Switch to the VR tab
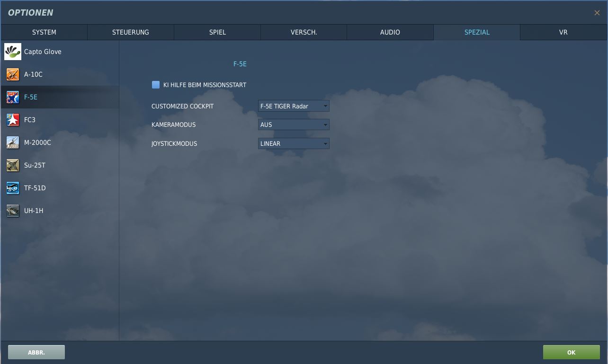The image size is (608, 364). (x=563, y=32)
